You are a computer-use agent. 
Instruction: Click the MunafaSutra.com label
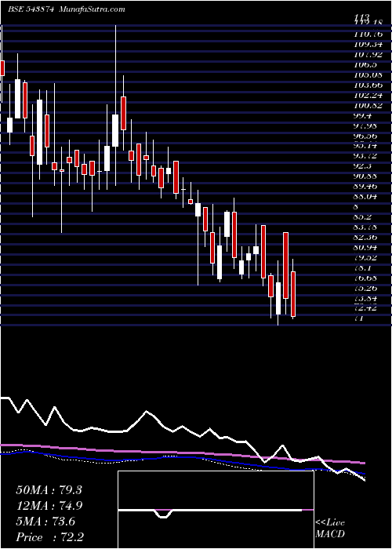pyautogui.click(x=93, y=9)
